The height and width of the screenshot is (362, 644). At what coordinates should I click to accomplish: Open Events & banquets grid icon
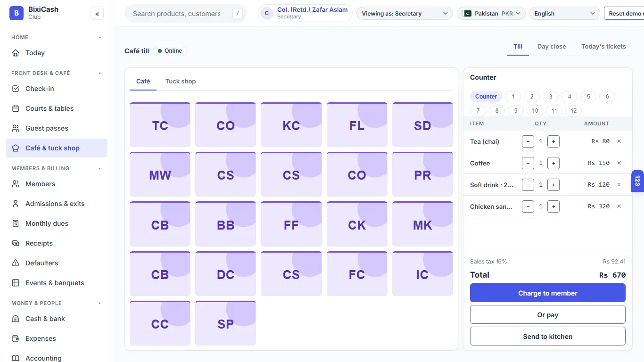(16, 283)
